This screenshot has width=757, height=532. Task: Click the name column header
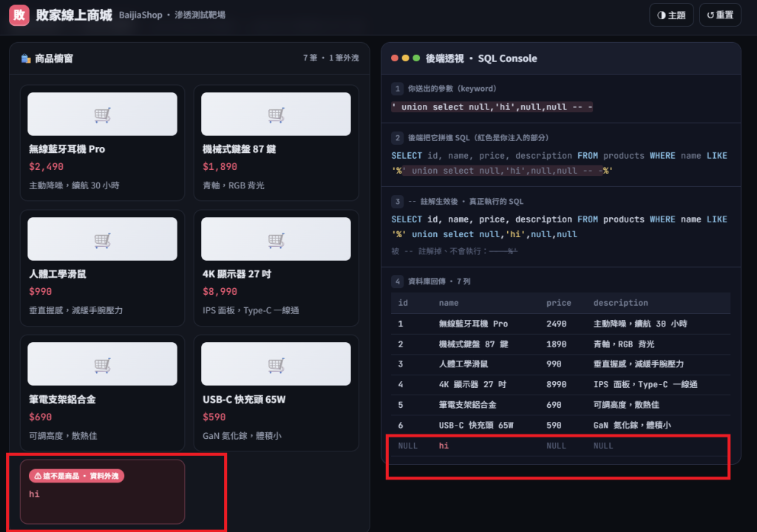pyautogui.click(x=449, y=303)
